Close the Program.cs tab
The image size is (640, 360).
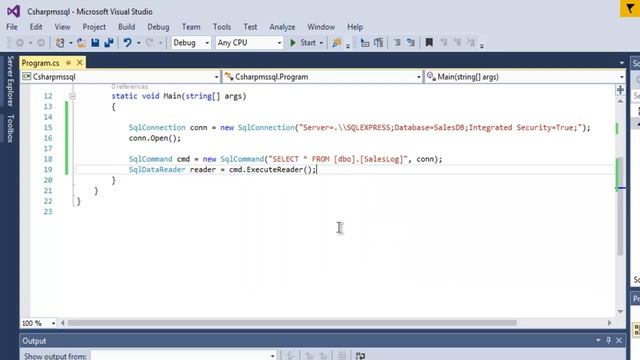80,62
